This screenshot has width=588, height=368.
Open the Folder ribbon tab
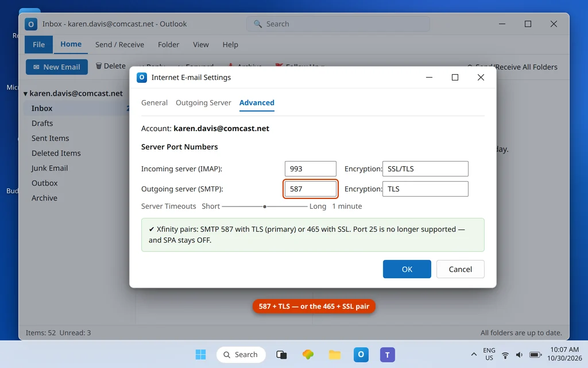(168, 45)
